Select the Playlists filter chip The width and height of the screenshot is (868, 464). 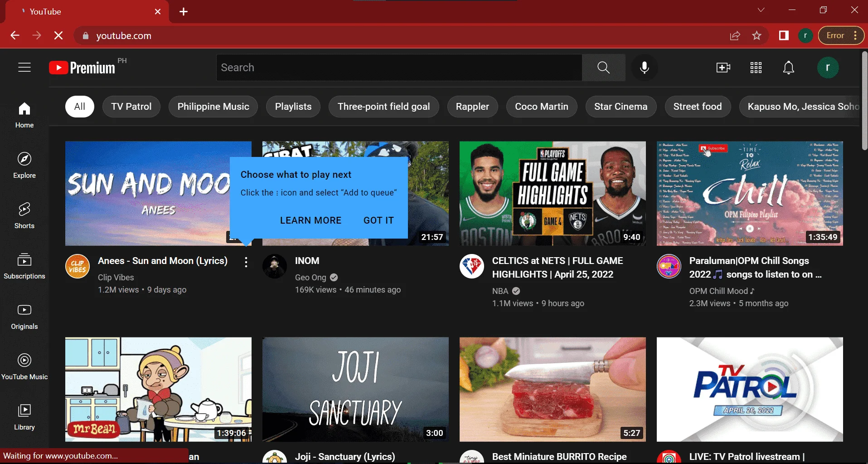293,107
